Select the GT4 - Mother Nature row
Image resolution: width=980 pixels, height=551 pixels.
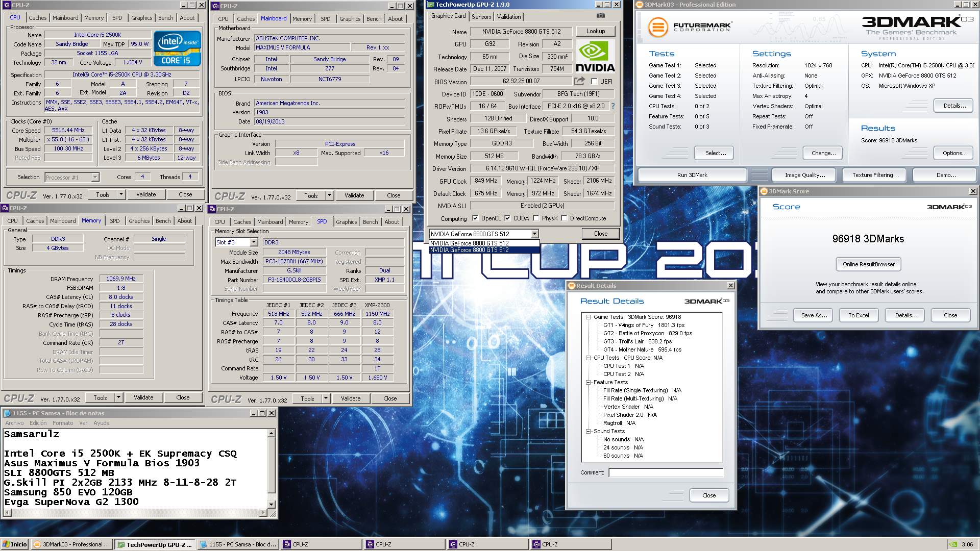[x=642, y=349]
